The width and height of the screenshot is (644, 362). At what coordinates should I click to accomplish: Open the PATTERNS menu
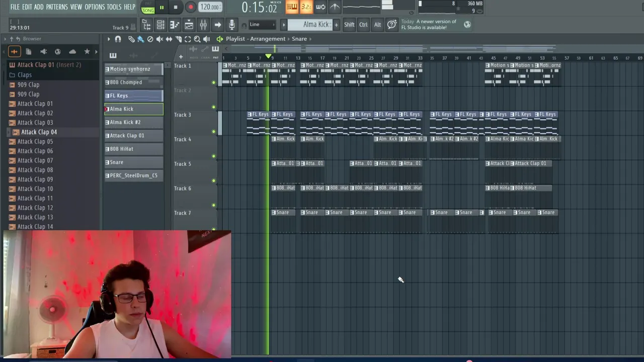(57, 7)
